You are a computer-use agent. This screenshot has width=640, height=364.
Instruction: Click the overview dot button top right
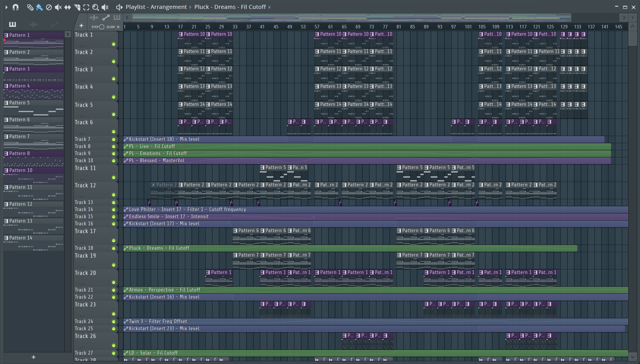pyautogui.click(x=632, y=18)
